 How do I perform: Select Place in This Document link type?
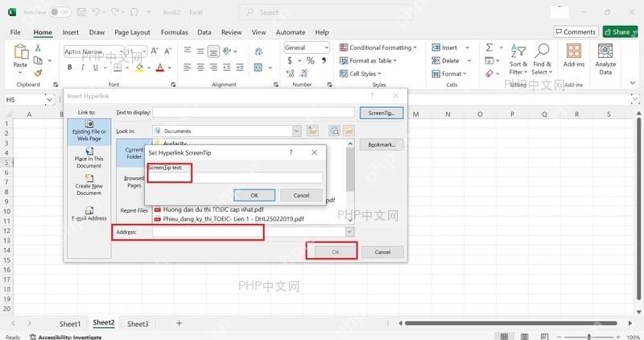coord(89,158)
